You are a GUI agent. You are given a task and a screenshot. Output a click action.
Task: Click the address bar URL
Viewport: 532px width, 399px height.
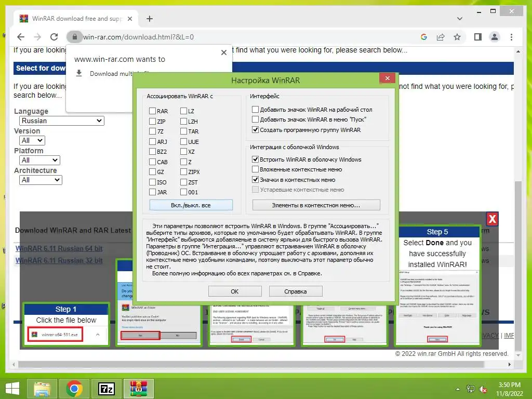point(138,37)
